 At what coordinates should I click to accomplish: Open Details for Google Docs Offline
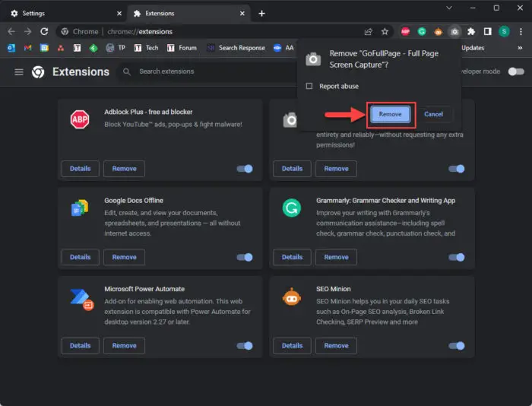(x=80, y=257)
